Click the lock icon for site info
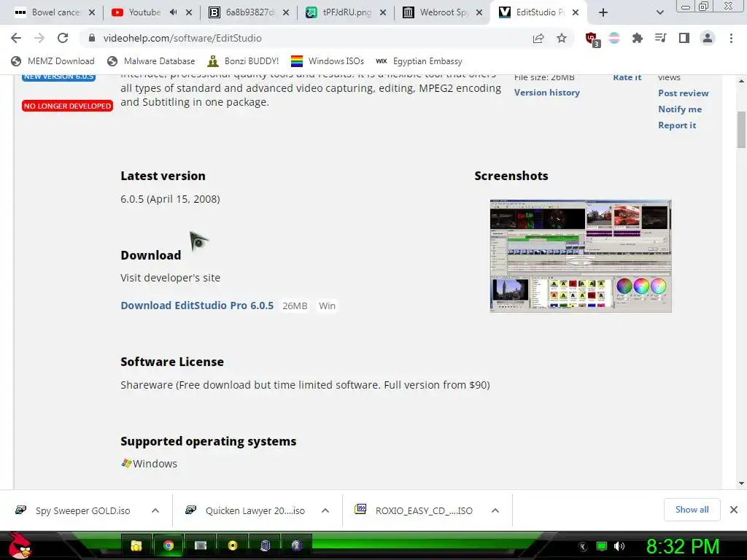Screen dimensions: 747x560 (x=92, y=38)
